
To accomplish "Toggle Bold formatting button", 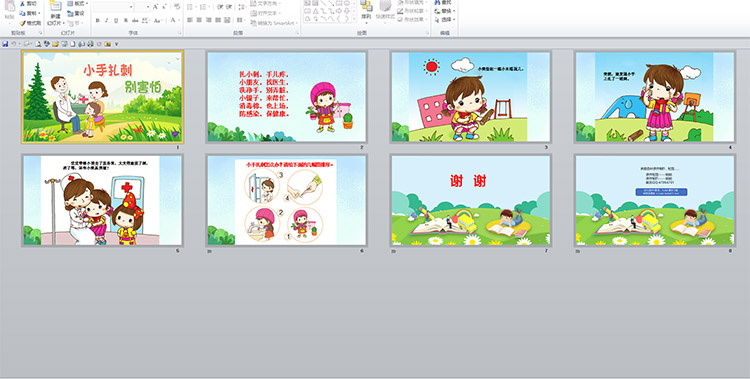I will 98,20.
